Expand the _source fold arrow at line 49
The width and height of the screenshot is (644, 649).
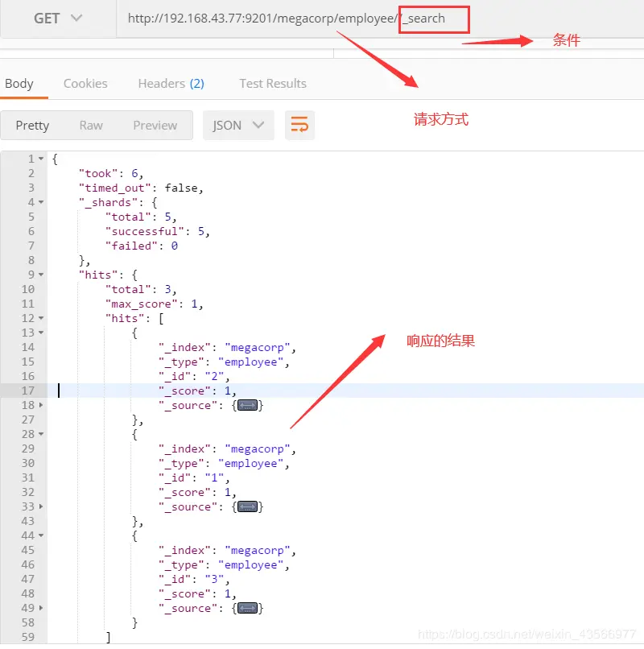[41, 608]
